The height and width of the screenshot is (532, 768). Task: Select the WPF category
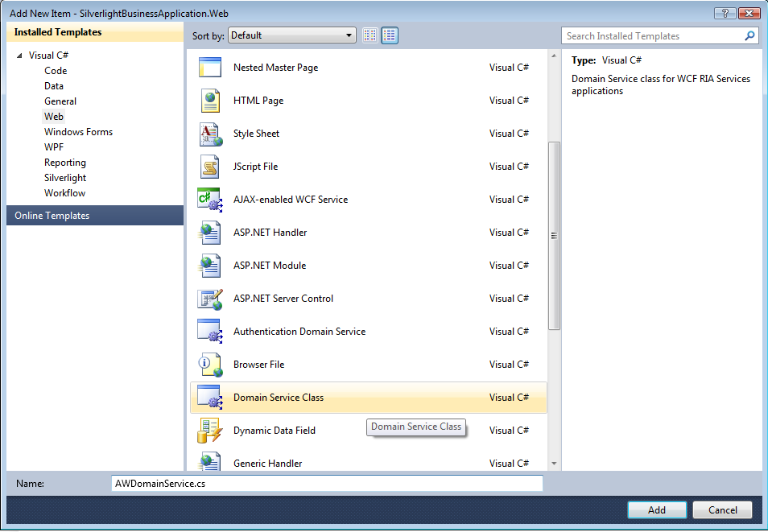[x=54, y=147]
